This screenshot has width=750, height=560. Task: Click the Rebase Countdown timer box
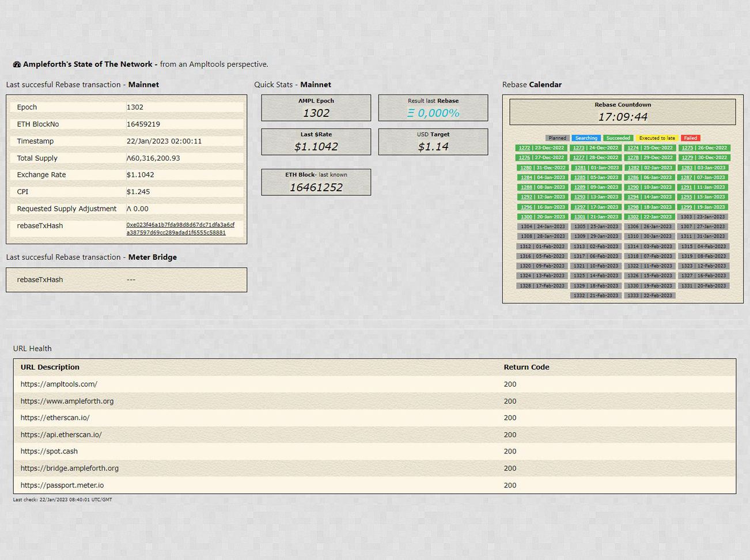tap(622, 112)
